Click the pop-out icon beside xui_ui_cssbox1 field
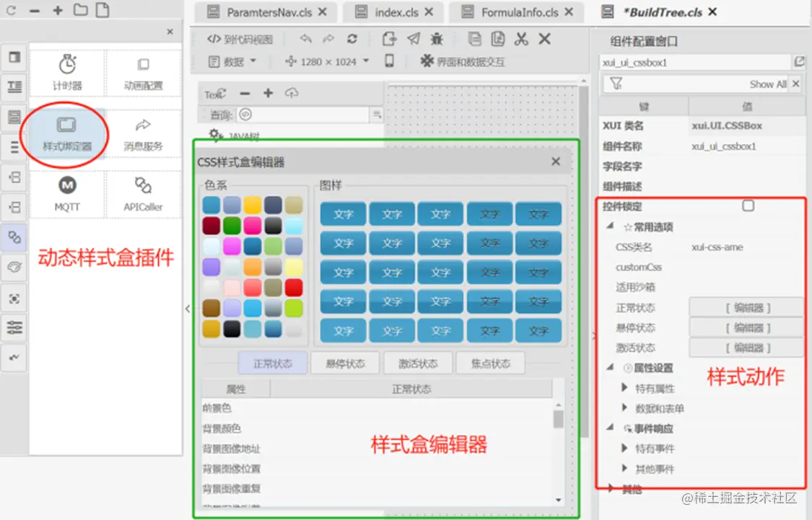 click(x=799, y=62)
